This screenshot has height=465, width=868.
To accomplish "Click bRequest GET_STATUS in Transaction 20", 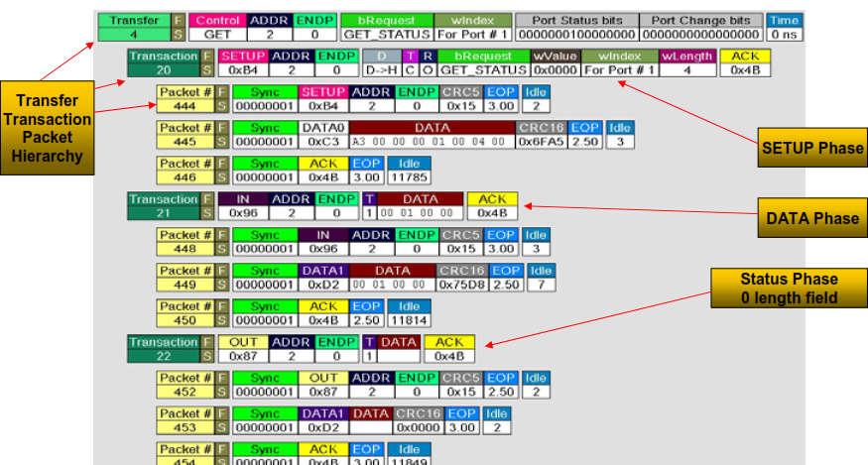I will 483,63.
